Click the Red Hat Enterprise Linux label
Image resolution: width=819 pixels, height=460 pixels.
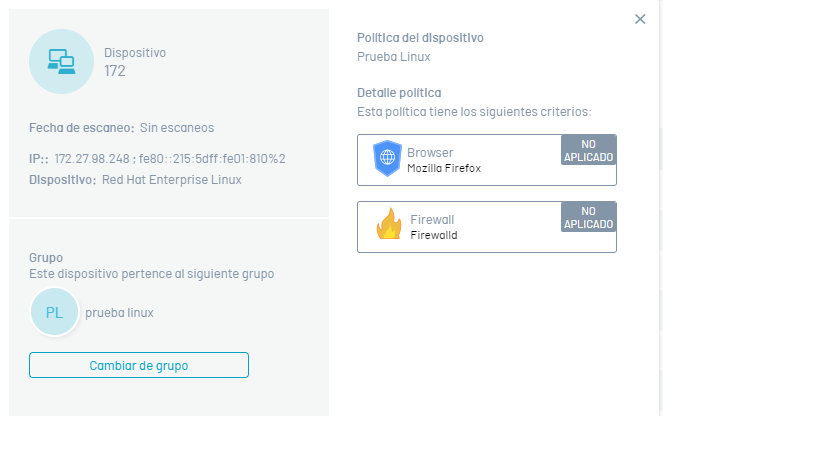click(x=172, y=180)
